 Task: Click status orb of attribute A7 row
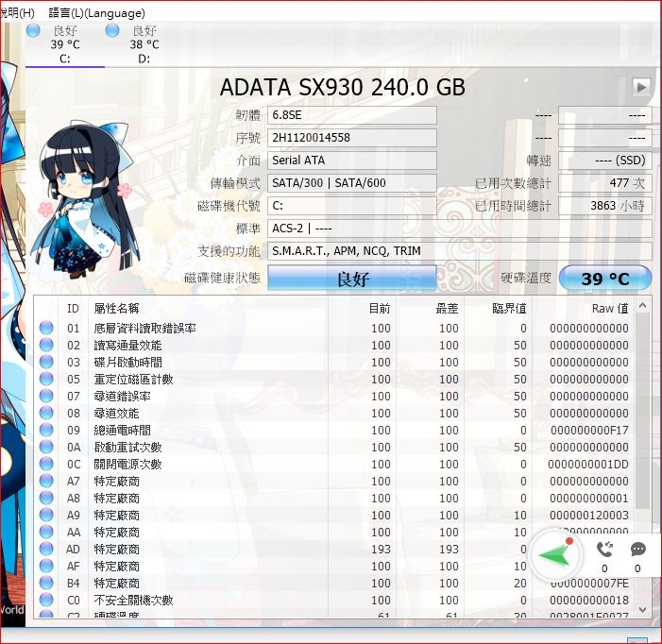coord(46,481)
